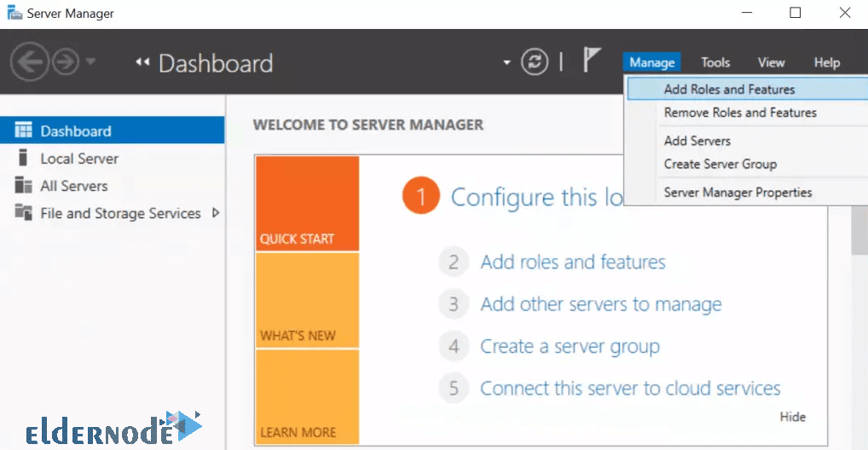Refresh the dashboard with the refresh icon

(535, 61)
